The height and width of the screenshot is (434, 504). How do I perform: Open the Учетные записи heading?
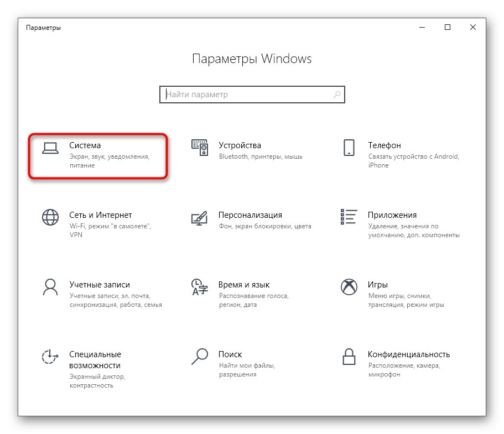click(100, 285)
